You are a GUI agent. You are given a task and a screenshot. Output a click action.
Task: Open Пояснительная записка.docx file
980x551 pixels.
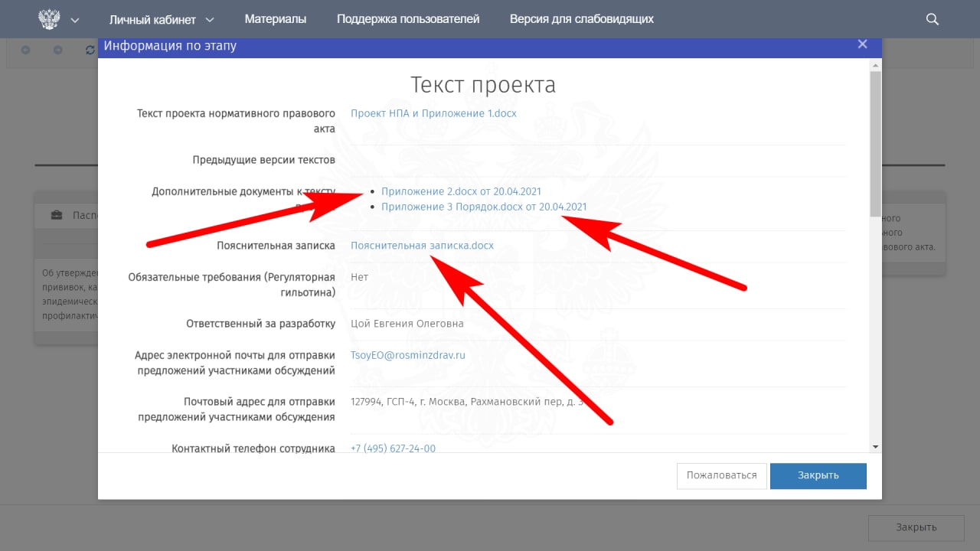(422, 246)
